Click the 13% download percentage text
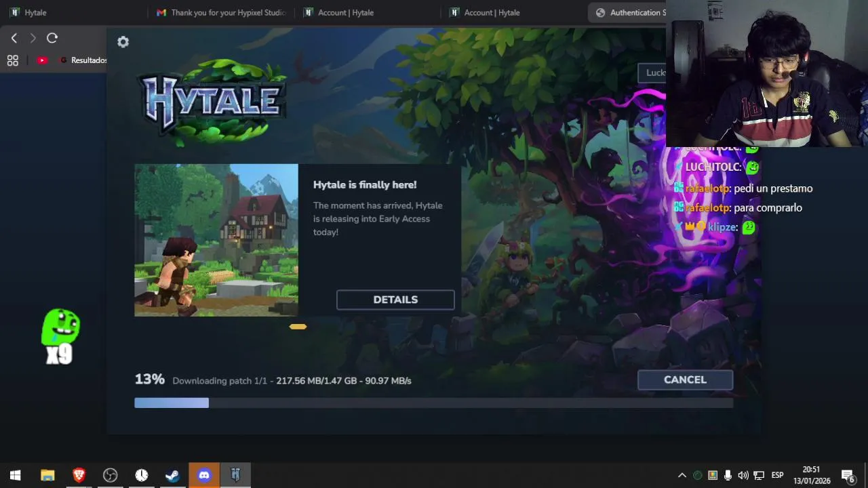Image resolution: width=868 pixels, height=488 pixels. pos(149,380)
